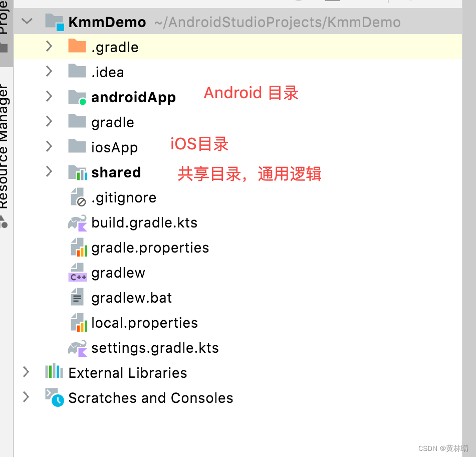The width and height of the screenshot is (476, 457).
Task: Expand the gradle folder chevron
Action: [49, 121]
